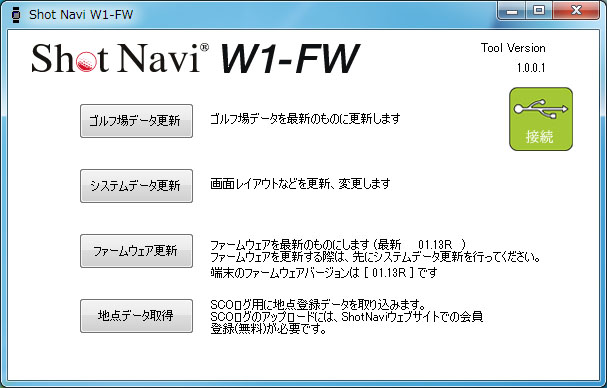Click the 端末のファームウェアバージョン status line
Viewport: 607px width, 388px height.
tap(324, 273)
